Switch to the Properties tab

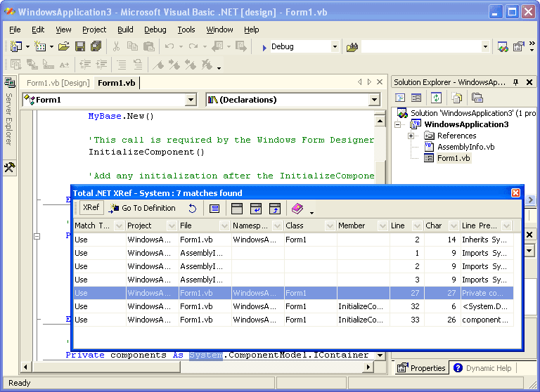421,368
